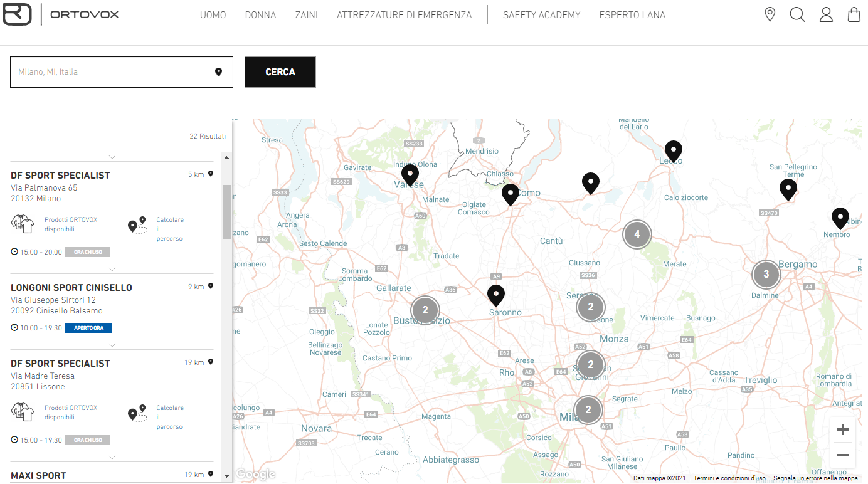This screenshot has width=868, height=484.
Task: Go to ESPERTO LANA
Action: pyautogui.click(x=632, y=15)
